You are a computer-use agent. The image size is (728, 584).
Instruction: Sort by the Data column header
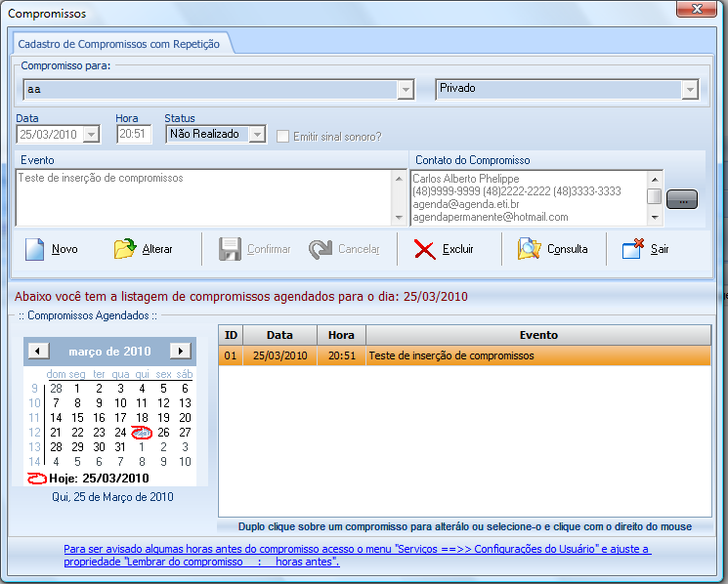pyautogui.click(x=280, y=335)
